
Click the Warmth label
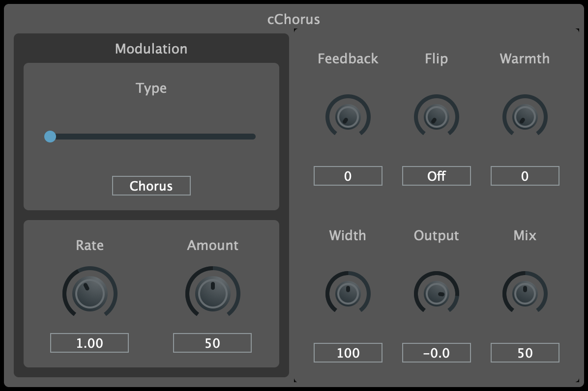pyautogui.click(x=525, y=58)
